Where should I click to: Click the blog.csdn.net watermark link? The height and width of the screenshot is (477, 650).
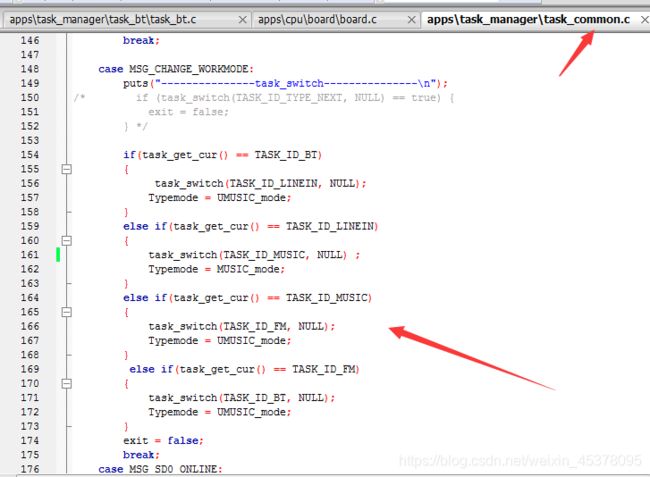[x=520, y=460]
